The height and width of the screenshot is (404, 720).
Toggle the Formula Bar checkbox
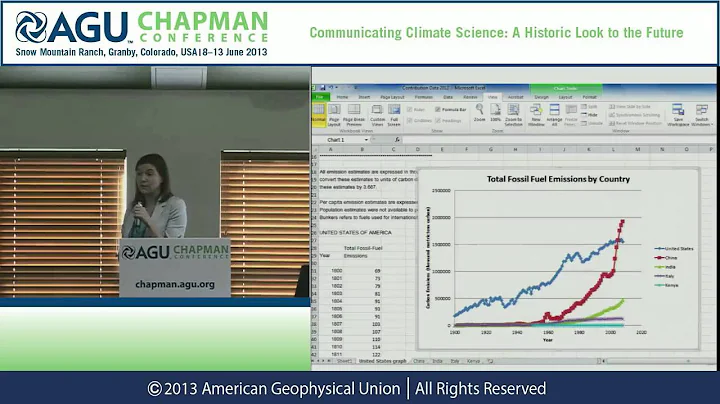tap(451, 110)
